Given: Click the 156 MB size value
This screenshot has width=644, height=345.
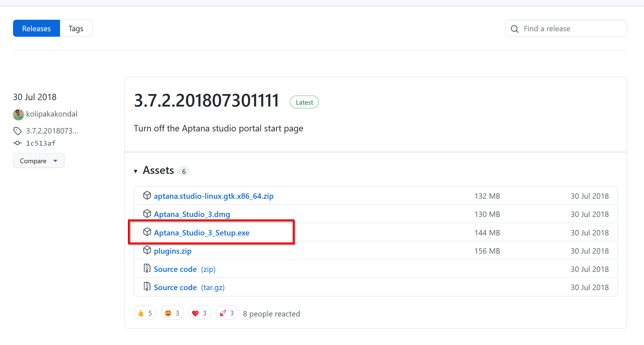Looking at the screenshot, I should [x=487, y=251].
